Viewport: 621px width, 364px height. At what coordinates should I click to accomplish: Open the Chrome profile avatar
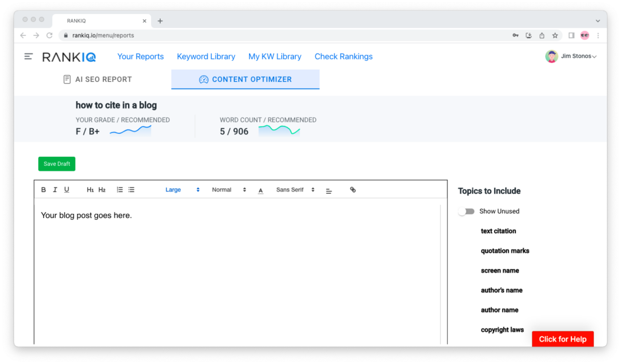coord(585,35)
